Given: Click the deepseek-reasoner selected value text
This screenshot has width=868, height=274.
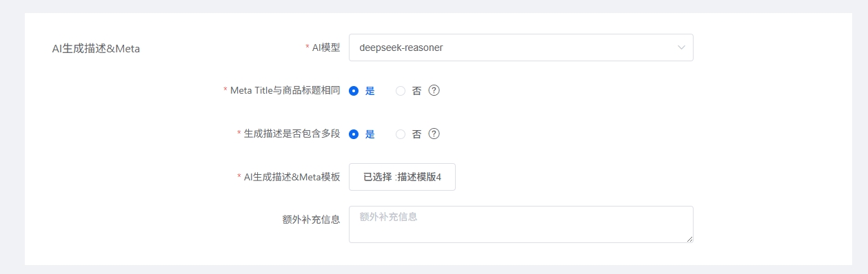Looking at the screenshot, I should coord(401,48).
